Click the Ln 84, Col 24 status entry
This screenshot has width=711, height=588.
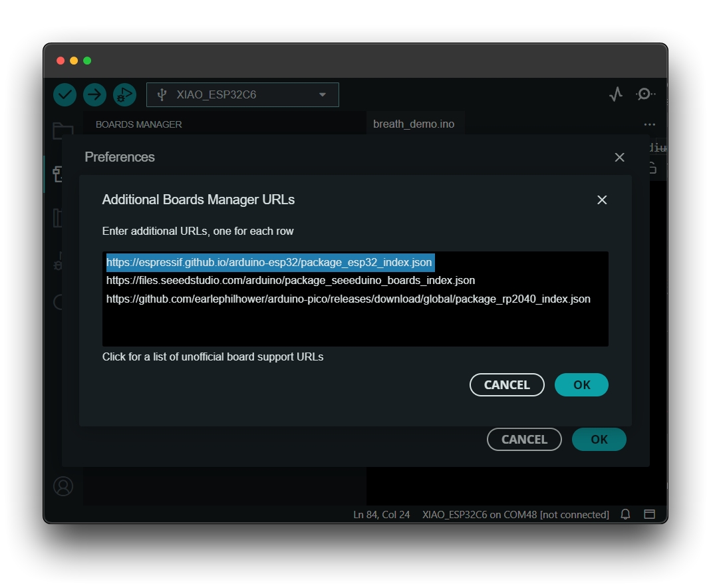(381, 515)
